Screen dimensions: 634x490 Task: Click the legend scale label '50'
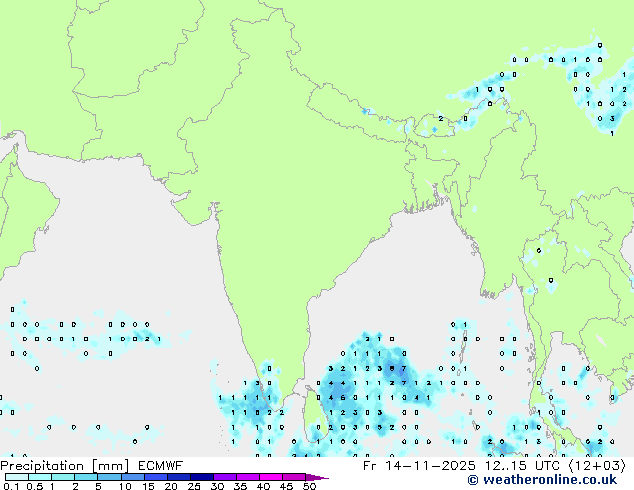310,486
